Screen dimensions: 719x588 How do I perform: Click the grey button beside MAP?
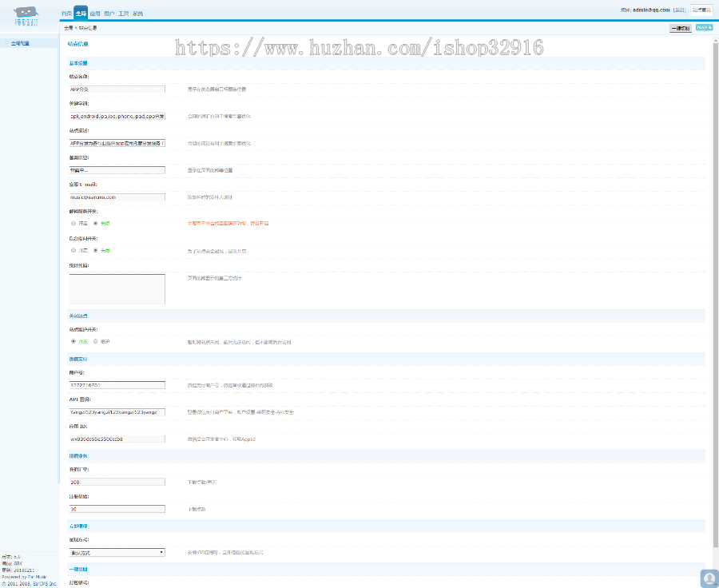(x=681, y=28)
